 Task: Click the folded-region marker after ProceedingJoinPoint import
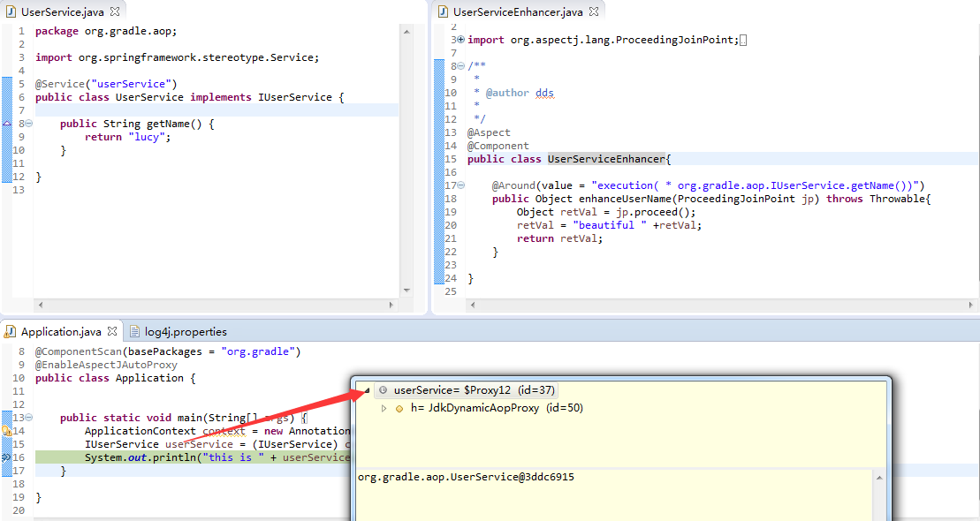tap(743, 40)
